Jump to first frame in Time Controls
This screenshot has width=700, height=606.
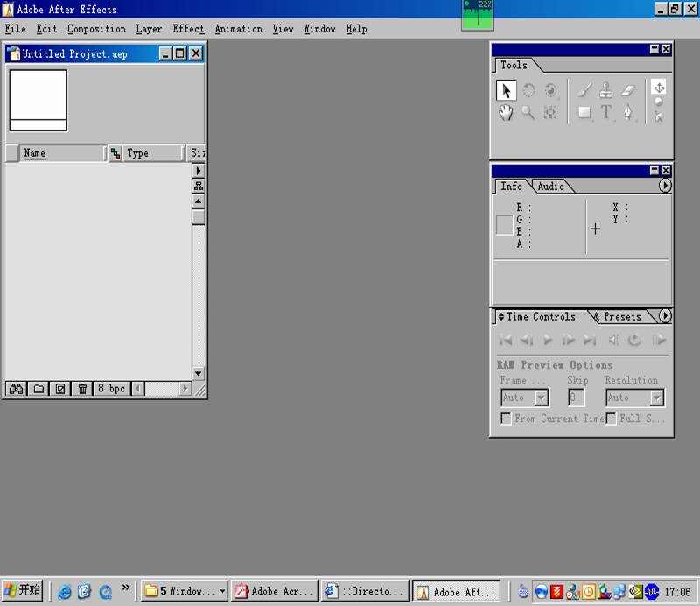tap(506, 341)
